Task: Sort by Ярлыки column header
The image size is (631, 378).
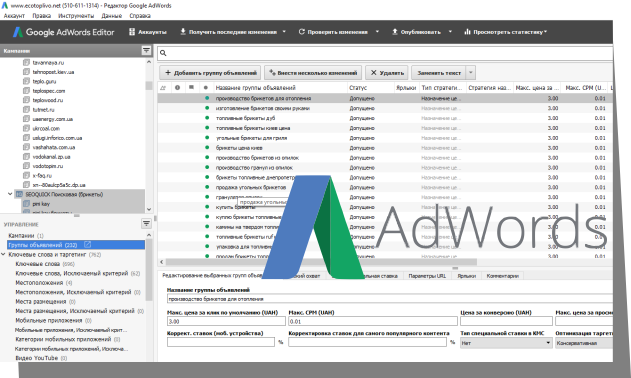Action: [x=406, y=87]
